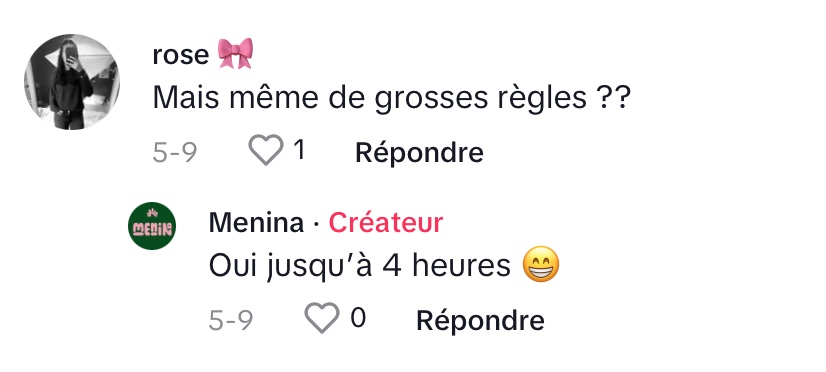Click the like count 0 on Menina's reply
This screenshot has height=372, width=826.
click(358, 318)
